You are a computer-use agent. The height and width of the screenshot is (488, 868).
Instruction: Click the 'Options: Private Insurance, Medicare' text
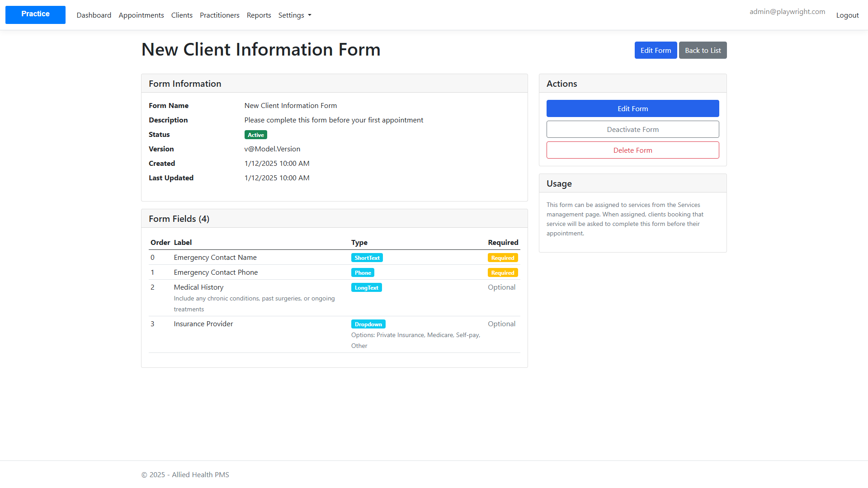(415, 340)
